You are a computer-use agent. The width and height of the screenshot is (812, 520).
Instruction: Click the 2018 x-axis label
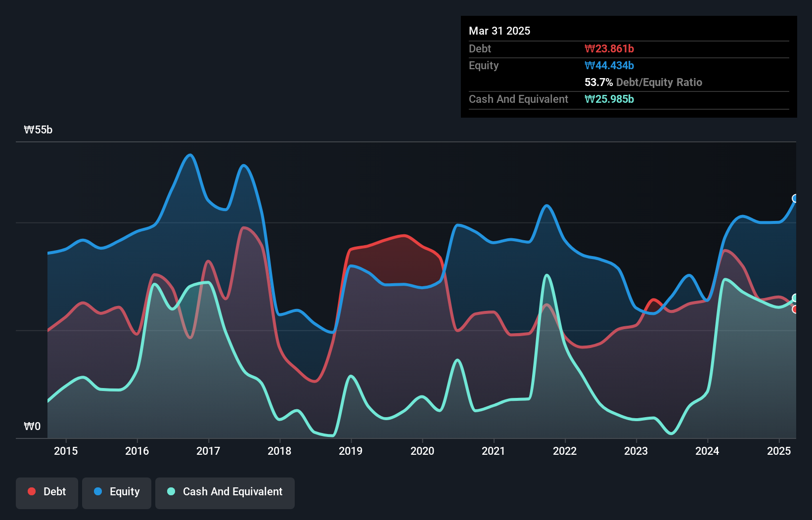(279, 451)
